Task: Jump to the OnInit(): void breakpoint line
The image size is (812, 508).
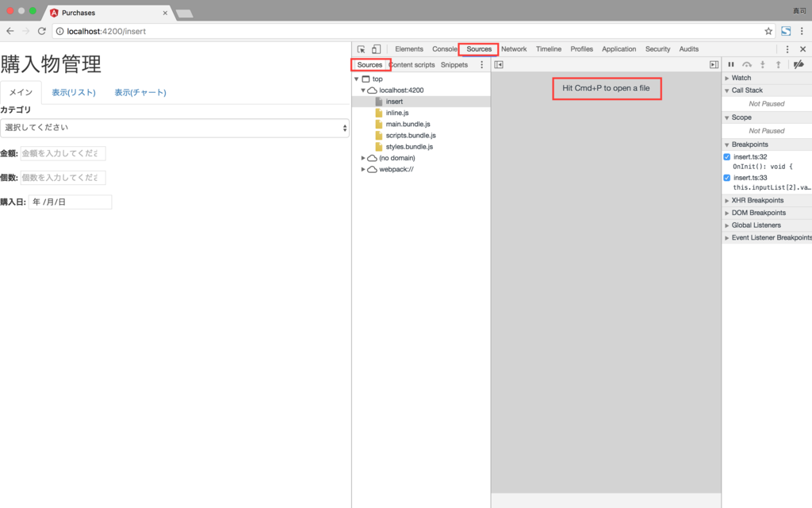Action: click(x=762, y=167)
